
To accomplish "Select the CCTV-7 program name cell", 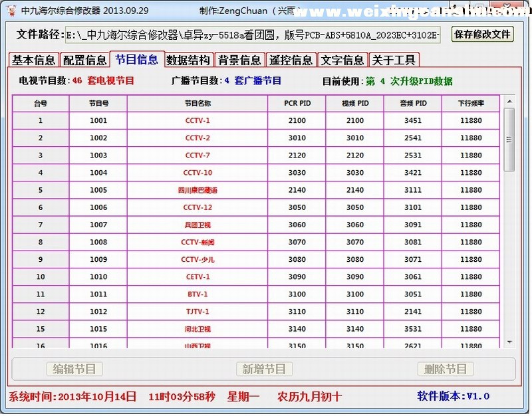I will [x=198, y=156].
